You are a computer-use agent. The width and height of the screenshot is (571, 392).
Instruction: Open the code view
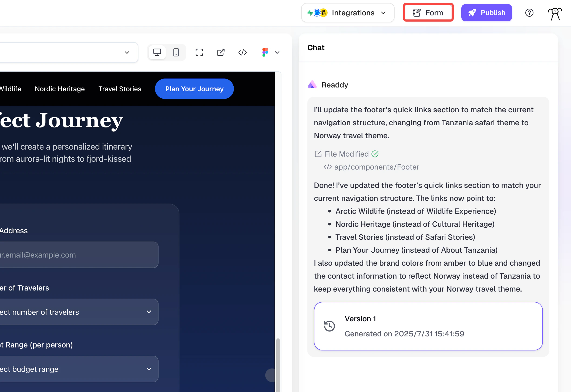coord(242,52)
